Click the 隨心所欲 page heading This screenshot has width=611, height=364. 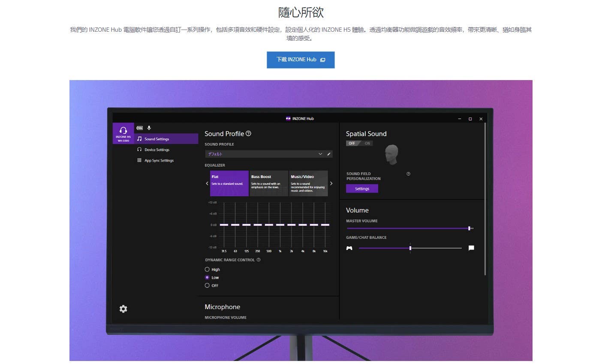pyautogui.click(x=301, y=12)
